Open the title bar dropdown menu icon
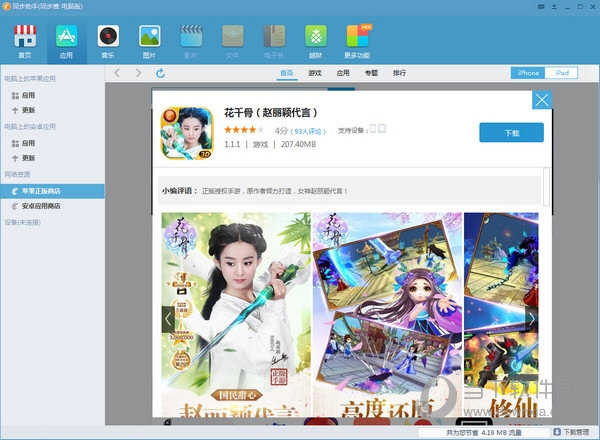This screenshot has width=600, height=441. 554,7
